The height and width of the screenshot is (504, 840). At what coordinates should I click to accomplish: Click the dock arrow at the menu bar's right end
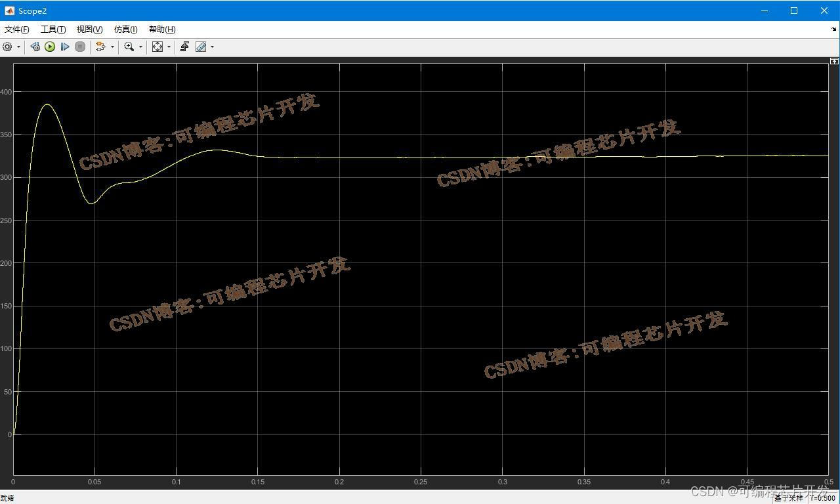pyautogui.click(x=834, y=29)
